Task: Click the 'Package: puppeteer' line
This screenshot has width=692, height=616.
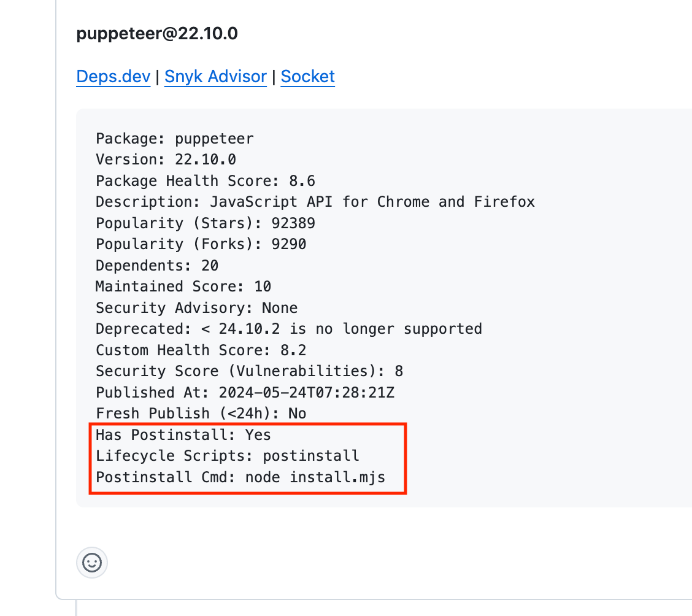Action: pos(174,139)
